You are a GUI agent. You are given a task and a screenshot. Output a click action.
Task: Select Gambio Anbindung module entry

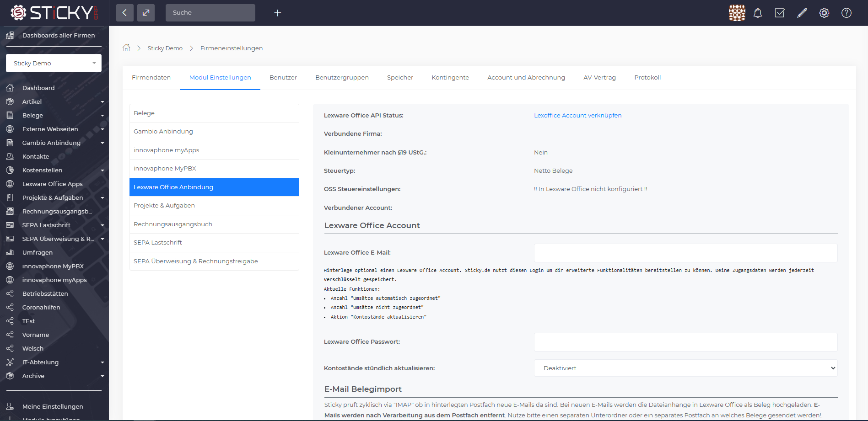click(x=214, y=132)
